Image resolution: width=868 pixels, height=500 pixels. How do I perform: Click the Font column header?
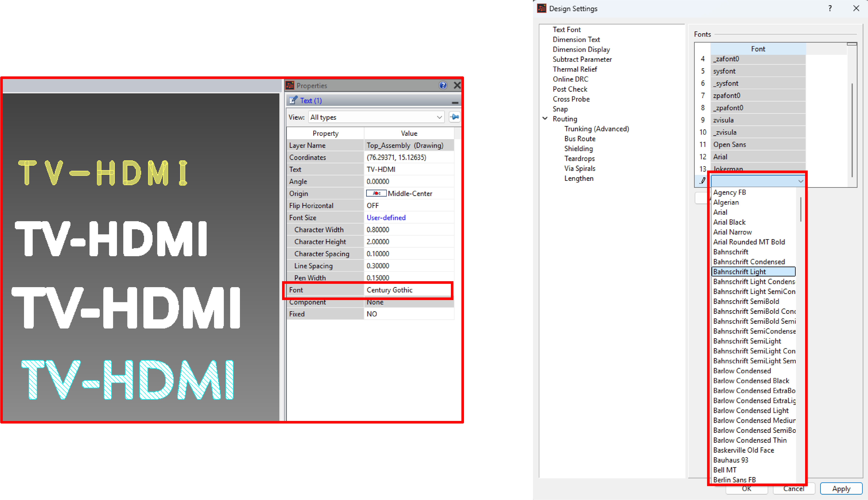[758, 49]
